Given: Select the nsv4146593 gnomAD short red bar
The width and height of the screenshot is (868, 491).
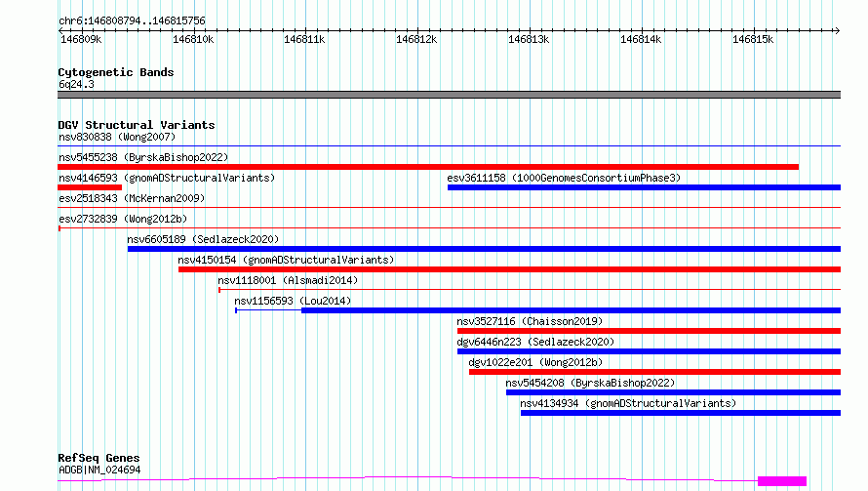Looking at the screenshot, I should pos(90,187).
